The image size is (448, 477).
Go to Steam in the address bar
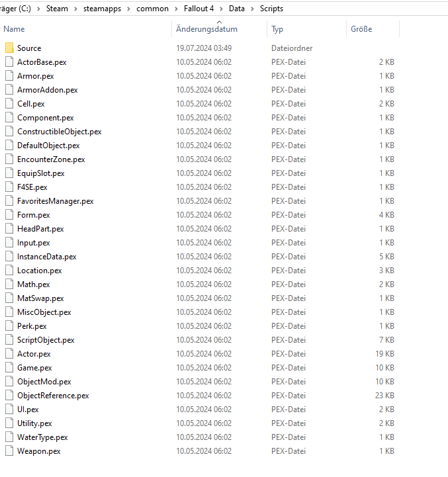pyautogui.click(x=57, y=9)
